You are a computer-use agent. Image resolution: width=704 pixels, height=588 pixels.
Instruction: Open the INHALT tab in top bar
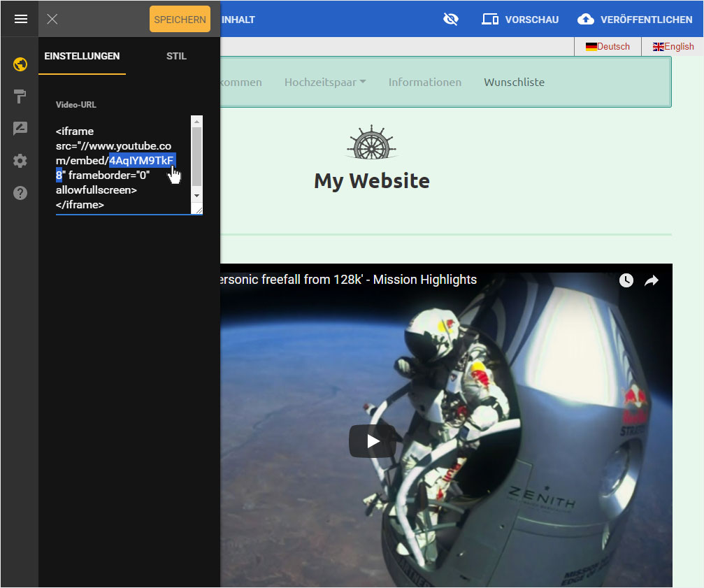[238, 20]
